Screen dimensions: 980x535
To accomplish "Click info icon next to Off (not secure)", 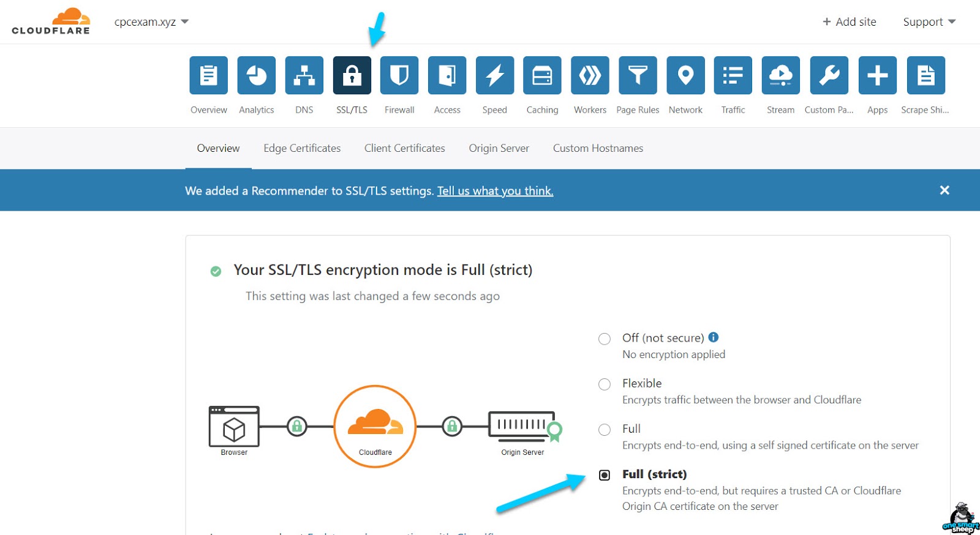I will pos(713,337).
